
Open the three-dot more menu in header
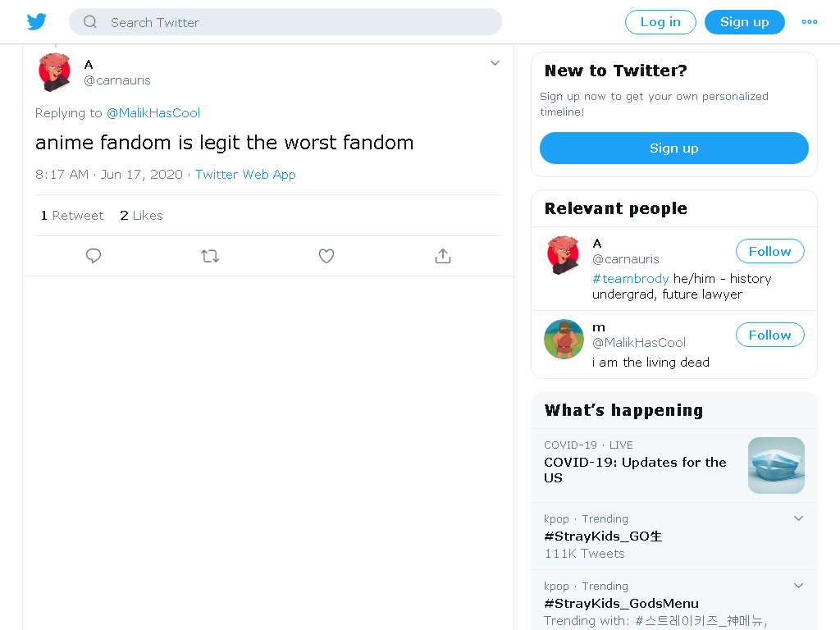pyautogui.click(x=809, y=22)
